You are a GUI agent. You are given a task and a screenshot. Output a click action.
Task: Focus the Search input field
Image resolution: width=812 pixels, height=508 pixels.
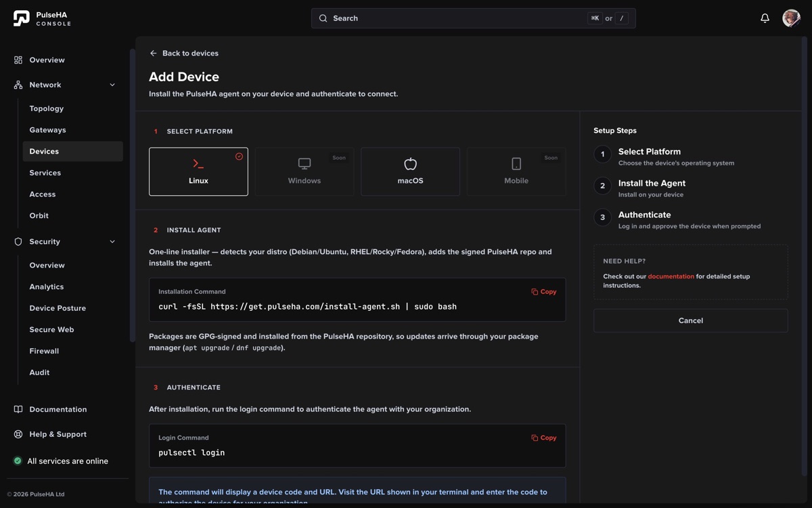pos(473,18)
